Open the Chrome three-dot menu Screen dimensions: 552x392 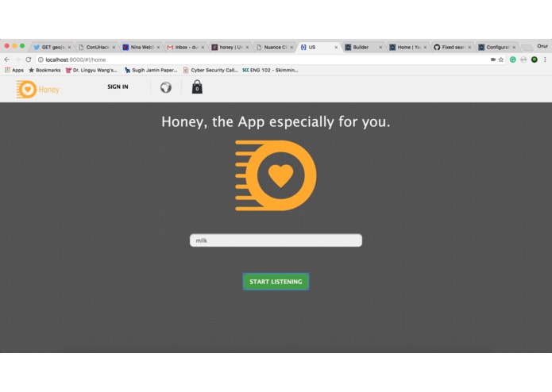tap(545, 60)
